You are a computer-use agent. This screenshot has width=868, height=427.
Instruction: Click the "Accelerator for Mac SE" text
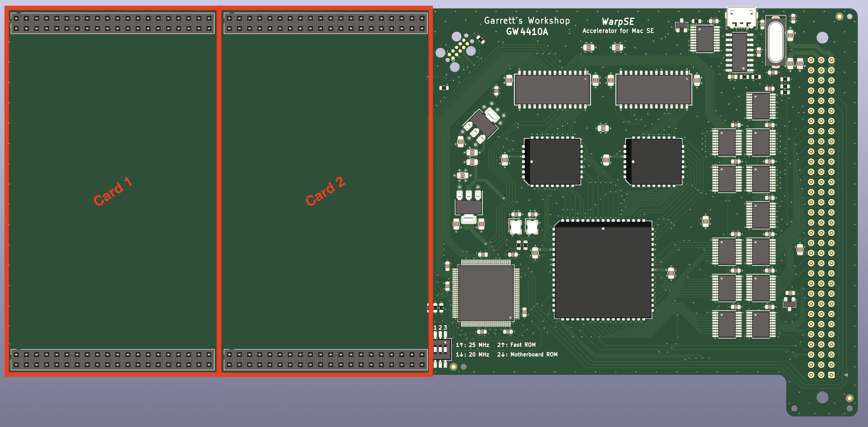(x=618, y=31)
